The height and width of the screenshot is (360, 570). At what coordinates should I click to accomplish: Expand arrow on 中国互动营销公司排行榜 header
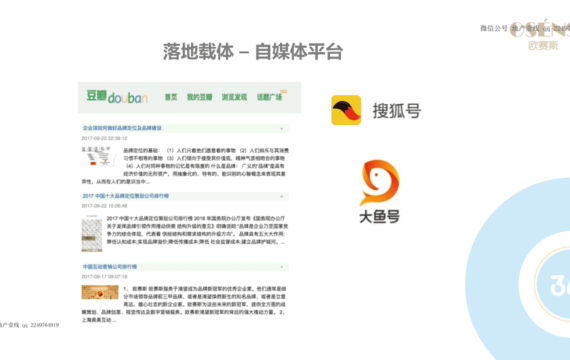tap(281, 267)
